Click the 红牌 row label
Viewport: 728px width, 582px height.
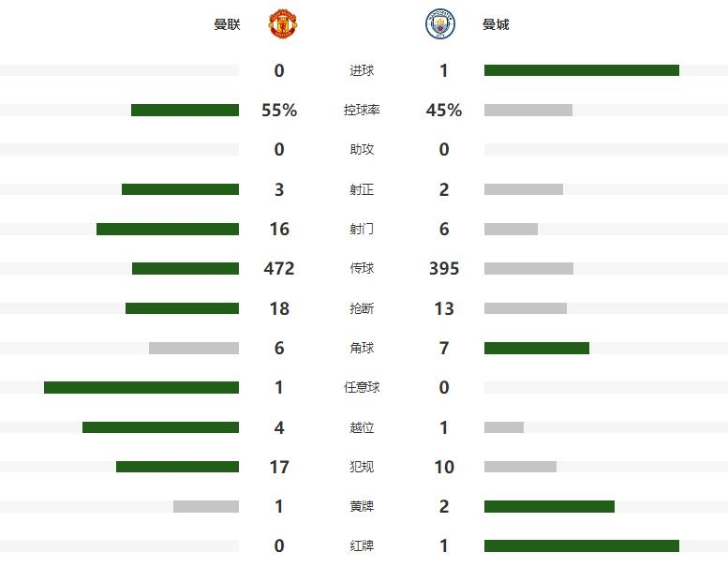(362, 545)
